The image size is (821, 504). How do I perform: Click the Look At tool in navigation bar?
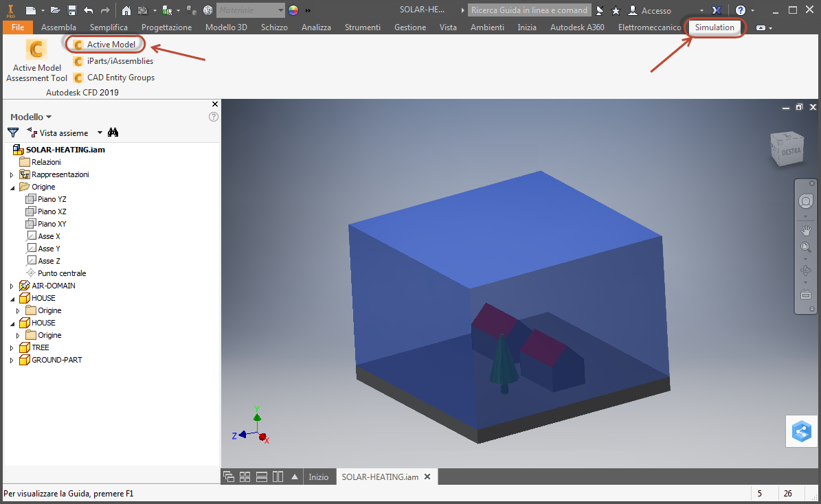tap(806, 295)
